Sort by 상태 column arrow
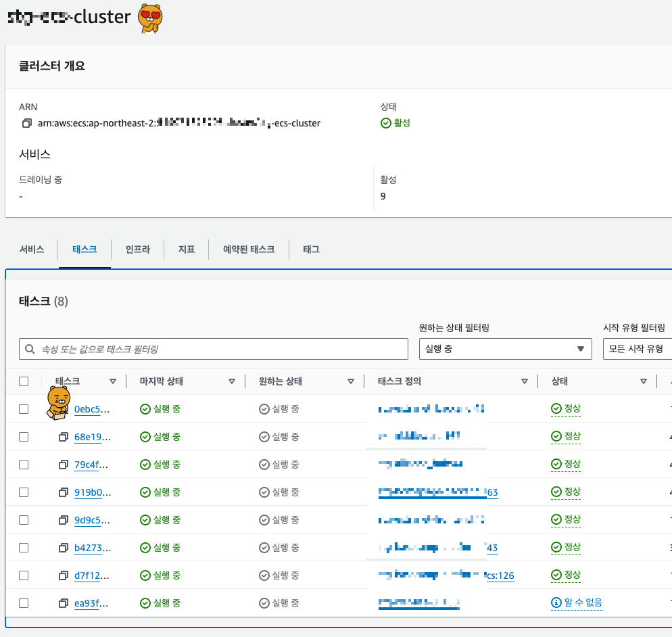This screenshot has height=637, width=672. click(644, 381)
